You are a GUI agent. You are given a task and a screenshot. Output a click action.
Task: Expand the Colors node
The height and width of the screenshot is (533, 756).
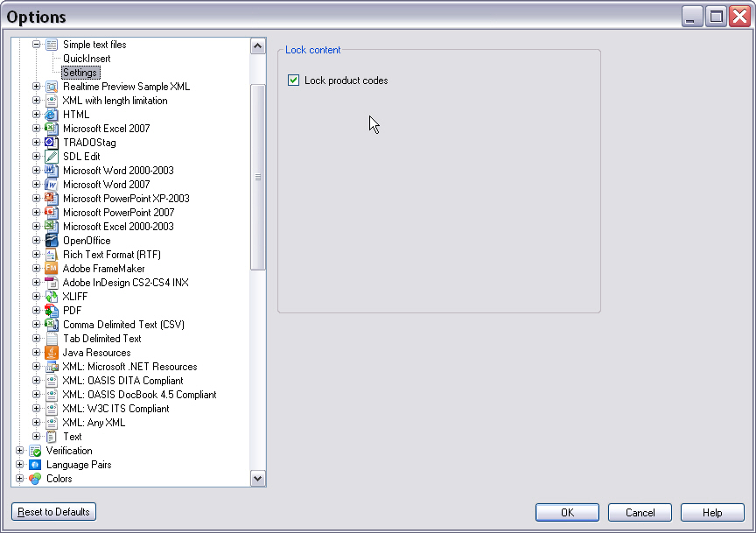[x=19, y=479]
